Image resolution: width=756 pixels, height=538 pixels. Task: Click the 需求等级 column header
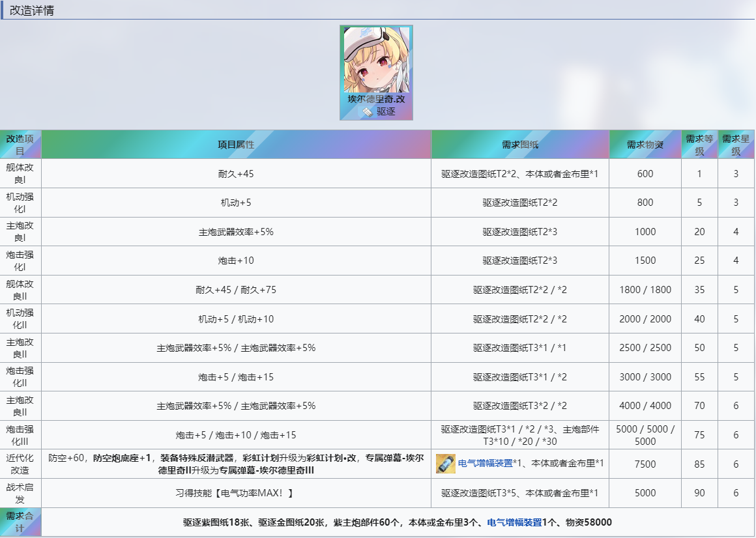coord(699,145)
